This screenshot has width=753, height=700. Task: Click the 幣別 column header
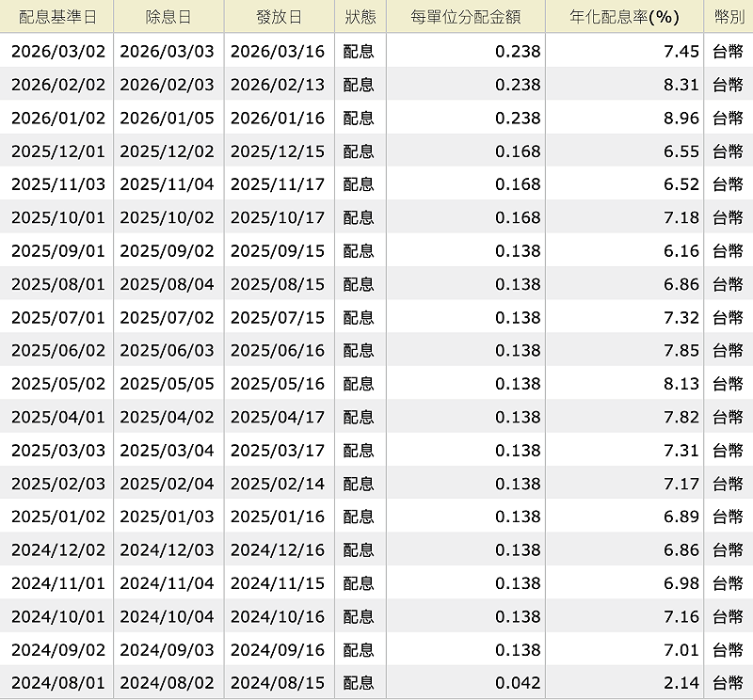tap(726, 16)
